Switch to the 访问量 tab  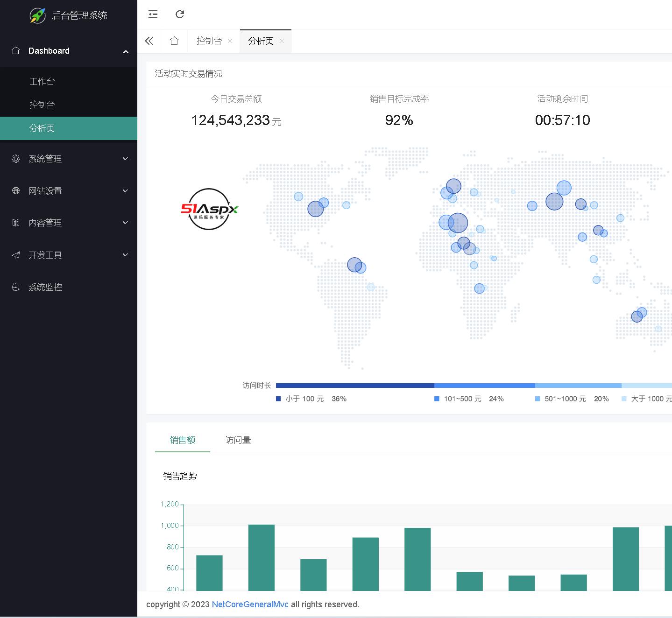coord(238,440)
